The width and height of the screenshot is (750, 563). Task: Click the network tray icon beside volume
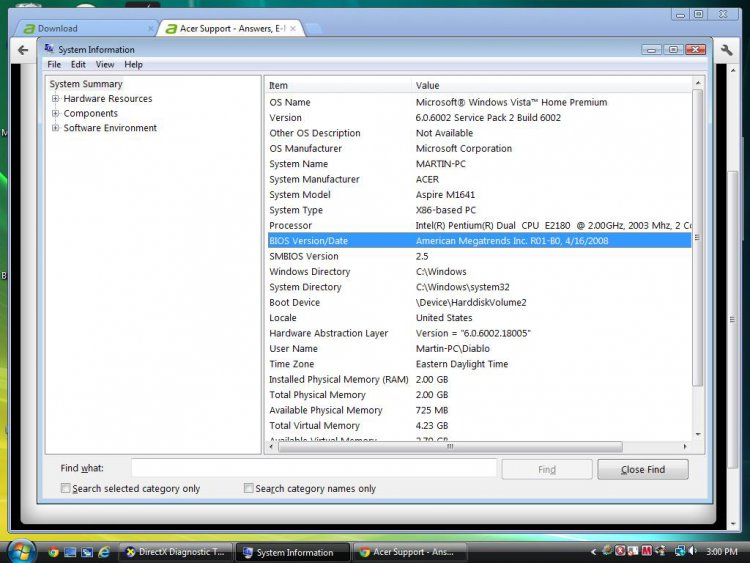(680, 551)
